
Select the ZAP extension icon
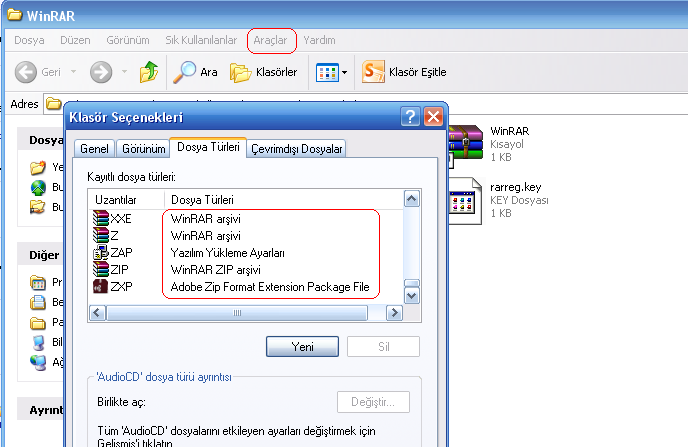pos(100,253)
